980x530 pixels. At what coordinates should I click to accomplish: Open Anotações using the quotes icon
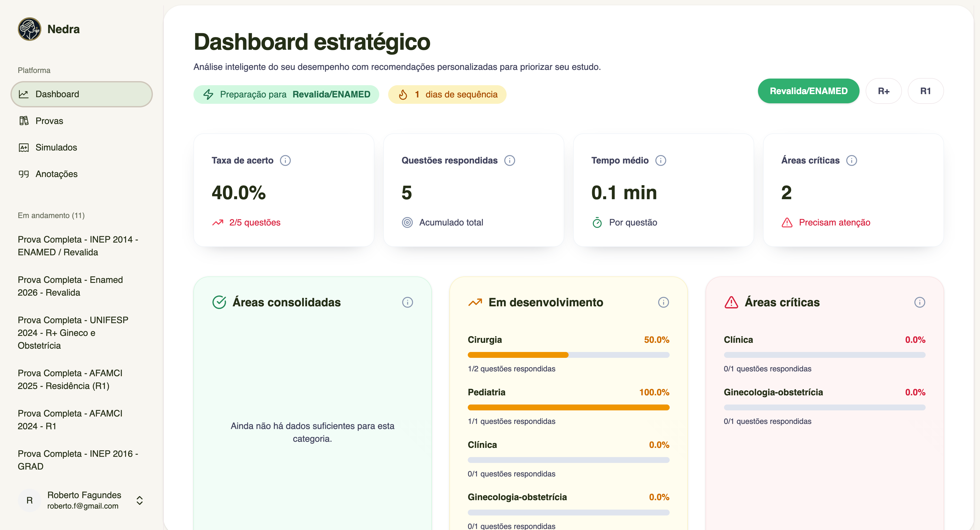23,174
